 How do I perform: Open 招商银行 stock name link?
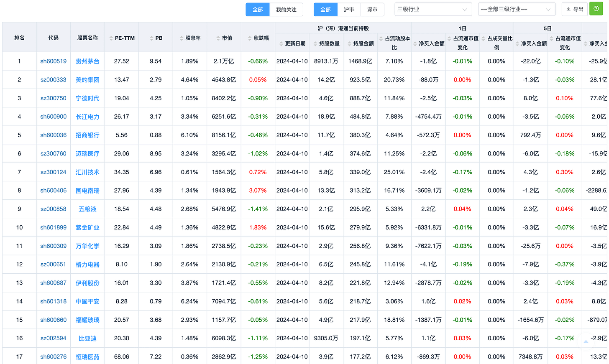click(87, 135)
